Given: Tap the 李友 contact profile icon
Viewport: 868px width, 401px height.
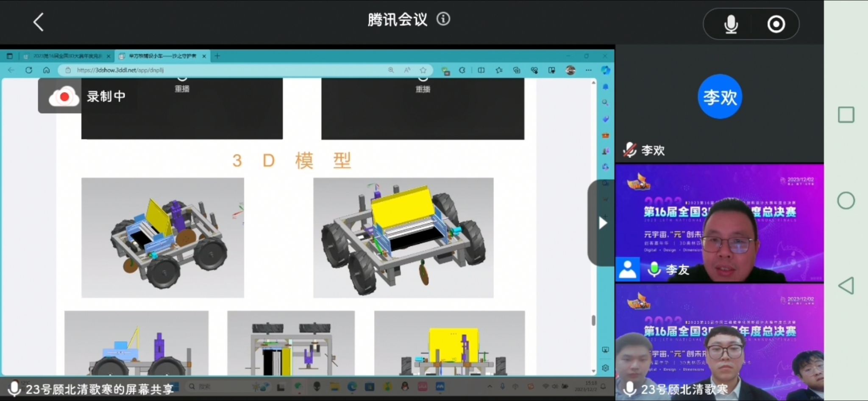Looking at the screenshot, I should (x=628, y=269).
